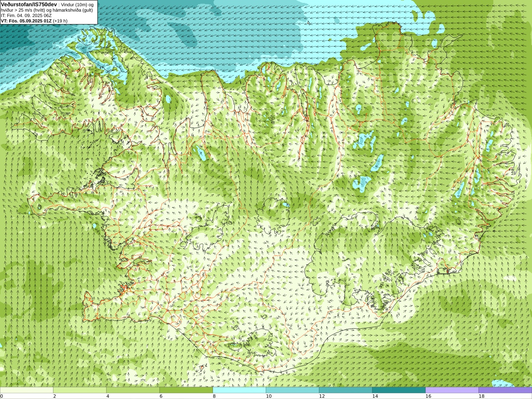Click the legend tick label '14'

point(375,396)
